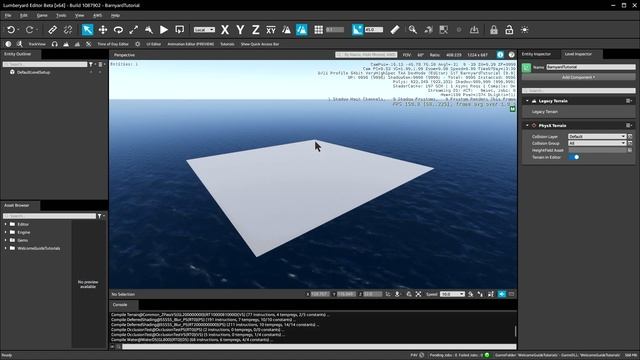Select the terrain brush tool

149,30
